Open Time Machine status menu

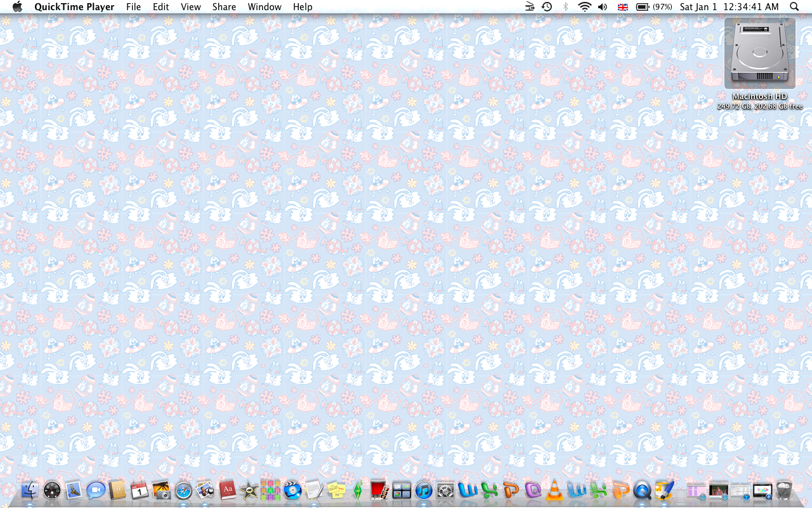(x=547, y=7)
